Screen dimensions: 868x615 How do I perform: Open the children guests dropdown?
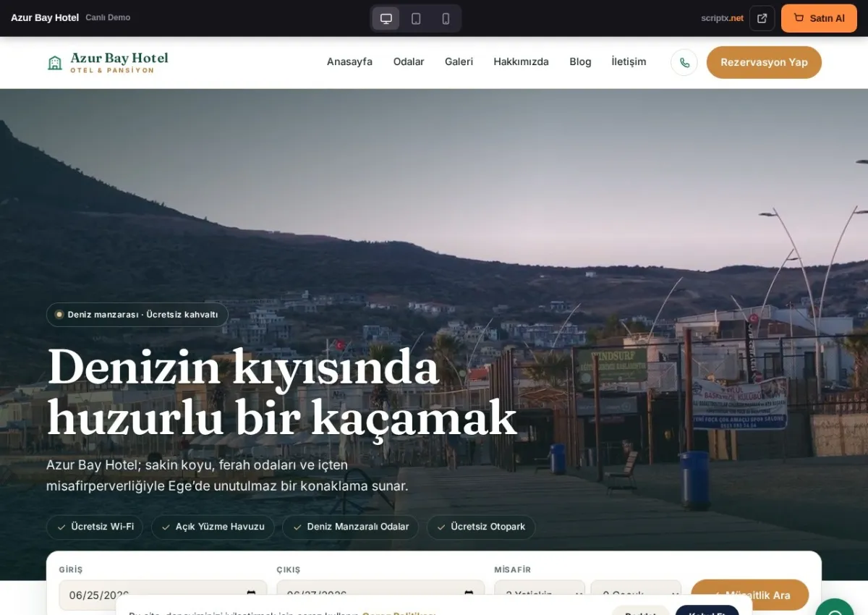coord(636,595)
